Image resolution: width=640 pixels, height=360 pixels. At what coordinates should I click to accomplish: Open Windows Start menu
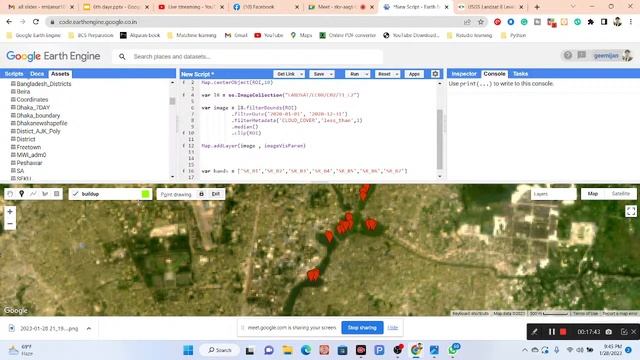(x=188, y=350)
